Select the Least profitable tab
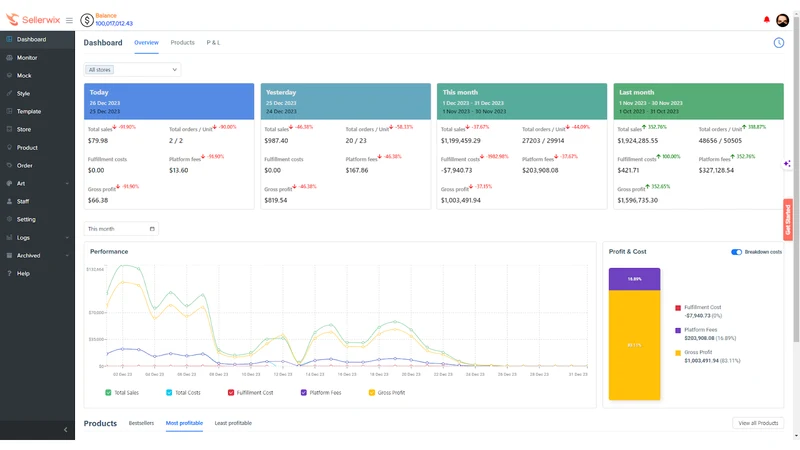 tap(233, 423)
